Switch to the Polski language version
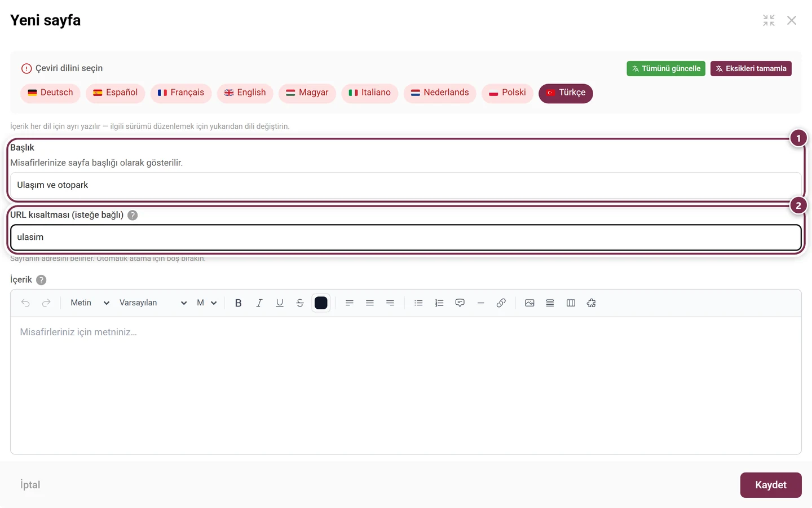The width and height of the screenshot is (812, 508). pyautogui.click(x=507, y=93)
